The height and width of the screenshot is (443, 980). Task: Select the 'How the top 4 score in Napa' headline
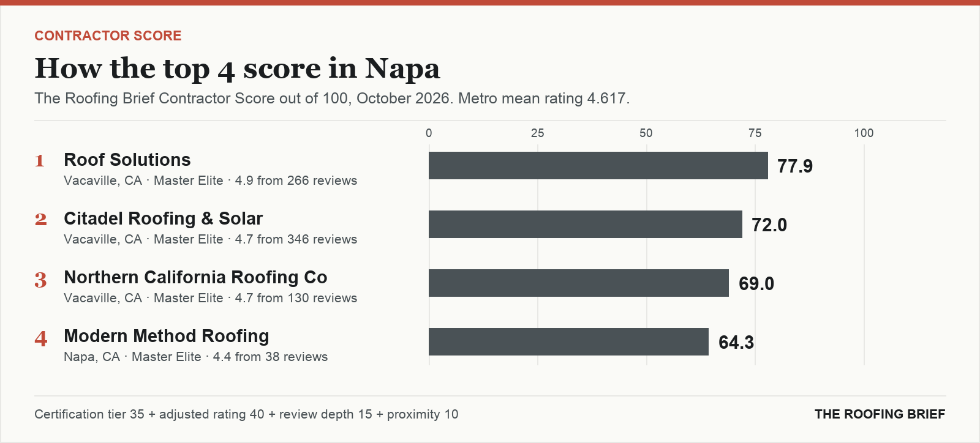coord(237,68)
